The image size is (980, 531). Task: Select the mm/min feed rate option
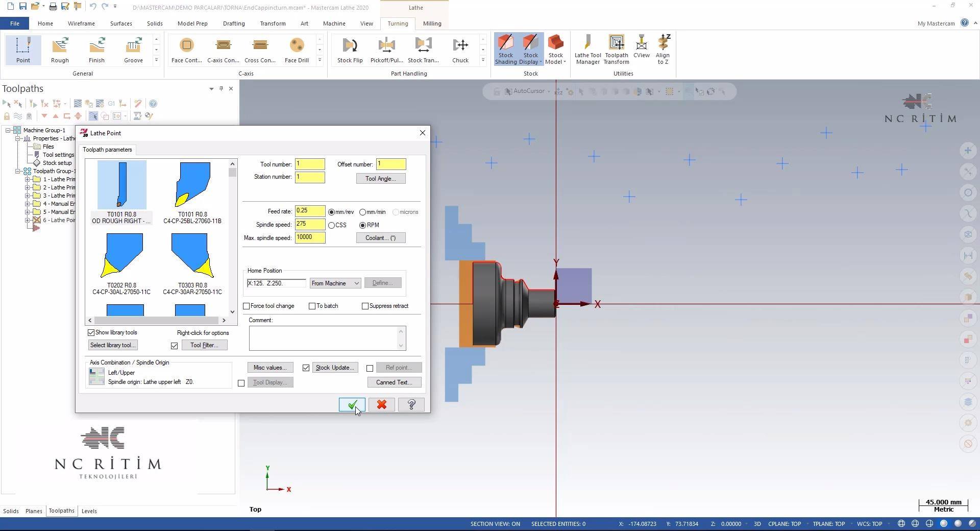point(362,212)
